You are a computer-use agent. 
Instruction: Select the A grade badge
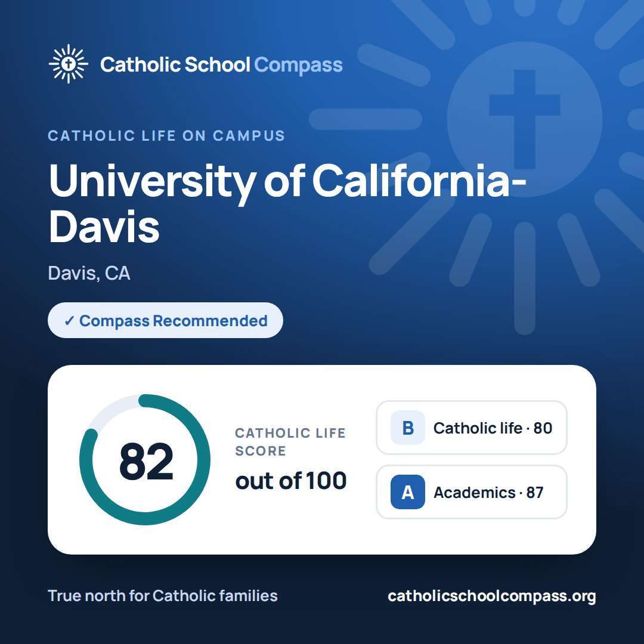pos(407,492)
